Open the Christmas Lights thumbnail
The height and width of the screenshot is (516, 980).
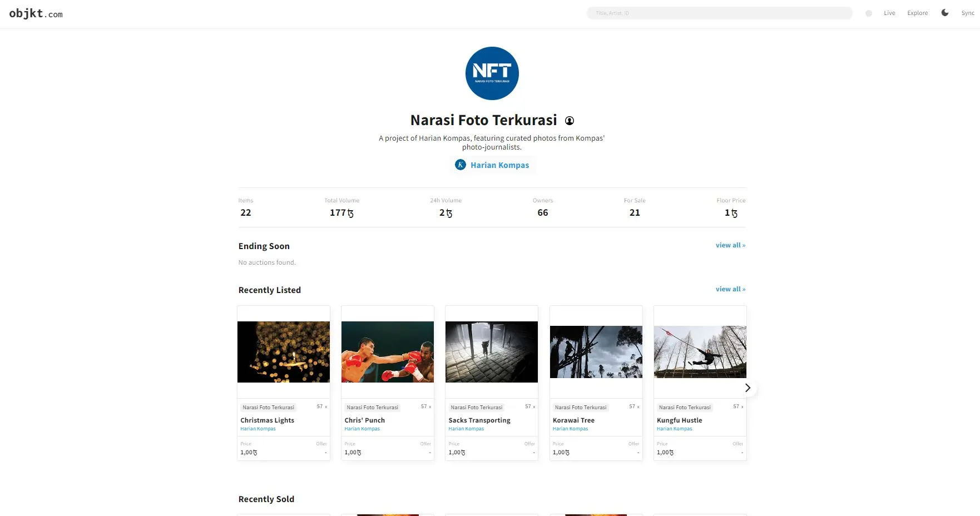coord(284,352)
